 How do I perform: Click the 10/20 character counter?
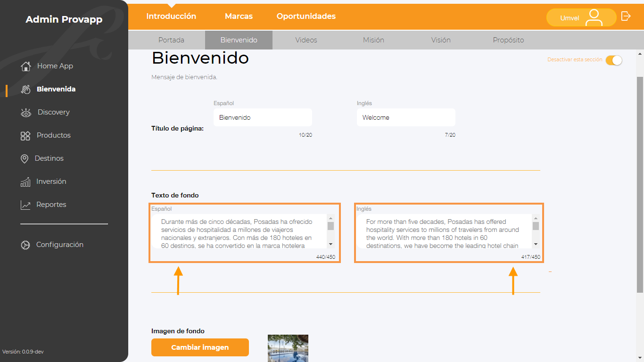coord(305,135)
